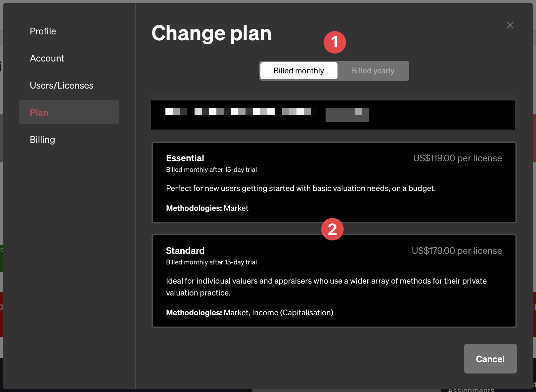The width and height of the screenshot is (536, 392).
Task: Click the US$119.00 per license price
Action: (457, 158)
